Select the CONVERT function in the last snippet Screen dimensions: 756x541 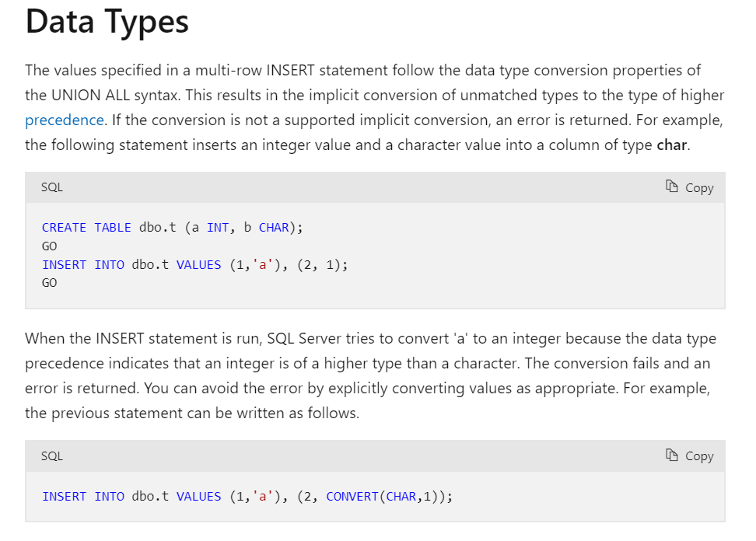[x=352, y=496]
